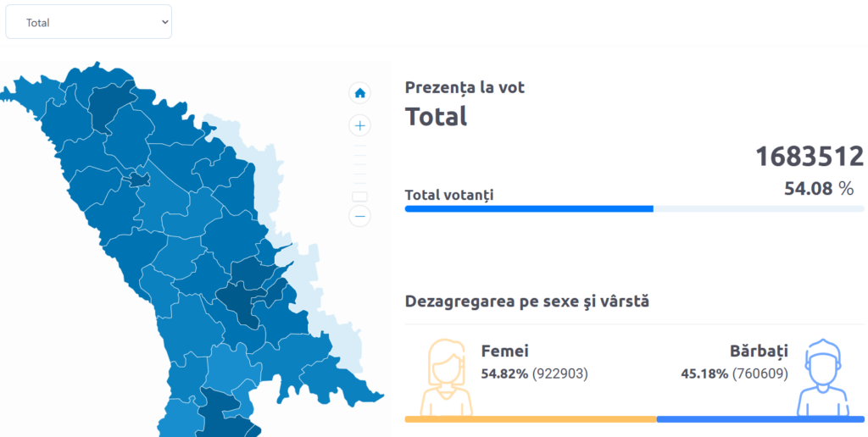Click the Prezența la vot heading
The image size is (868, 437).
[465, 87]
